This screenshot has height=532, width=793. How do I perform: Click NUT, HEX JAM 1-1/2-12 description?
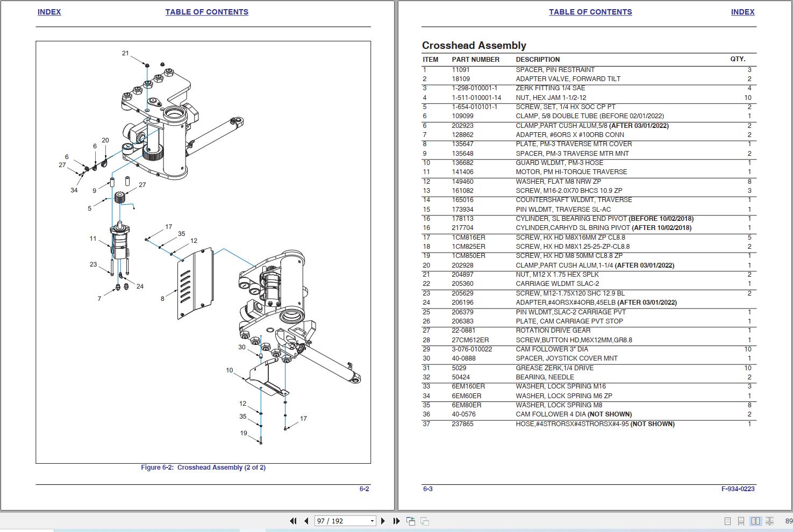pyautogui.click(x=551, y=98)
